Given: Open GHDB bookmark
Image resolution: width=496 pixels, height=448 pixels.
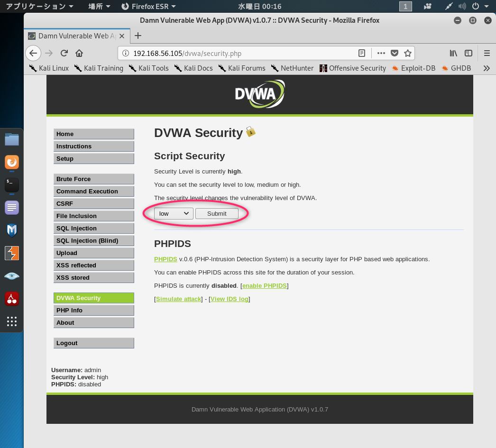Looking at the screenshot, I should [457, 68].
